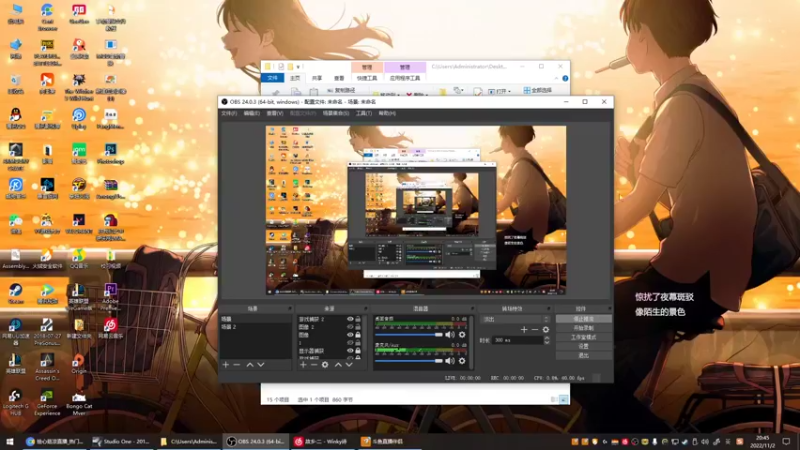The width and height of the screenshot is (800, 450).
Task: Remove selected scene with minus icon
Action: (x=237, y=365)
